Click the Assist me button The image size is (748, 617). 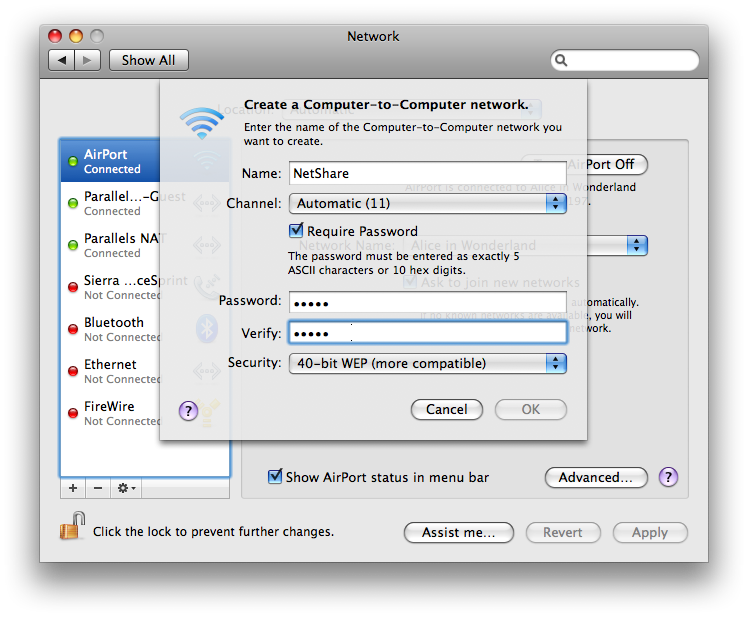click(458, 533)
